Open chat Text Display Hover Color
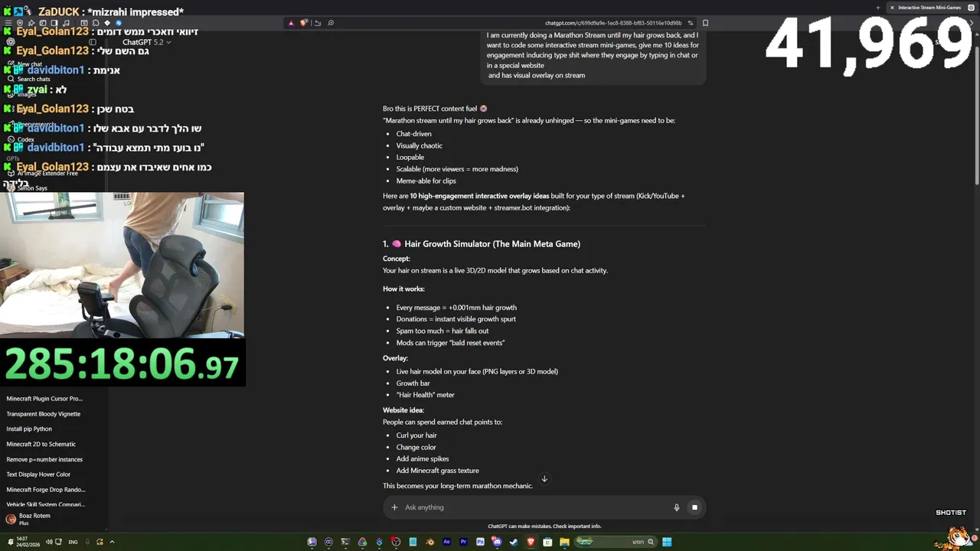Viewport: 980px width, 551px height. point(38,474)
